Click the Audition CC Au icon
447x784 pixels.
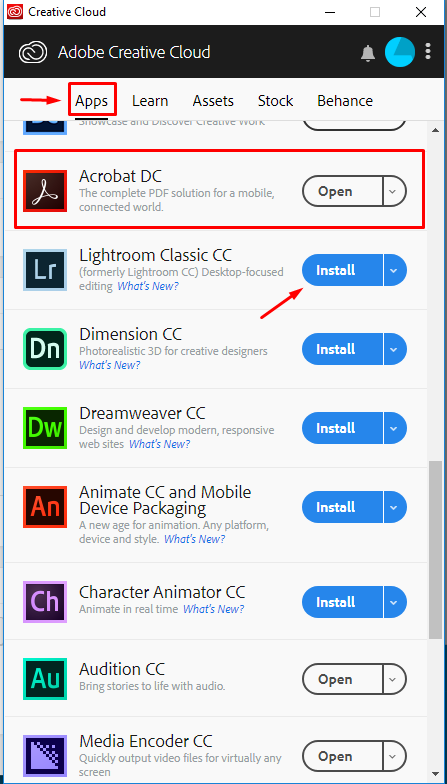click(45, 679)
